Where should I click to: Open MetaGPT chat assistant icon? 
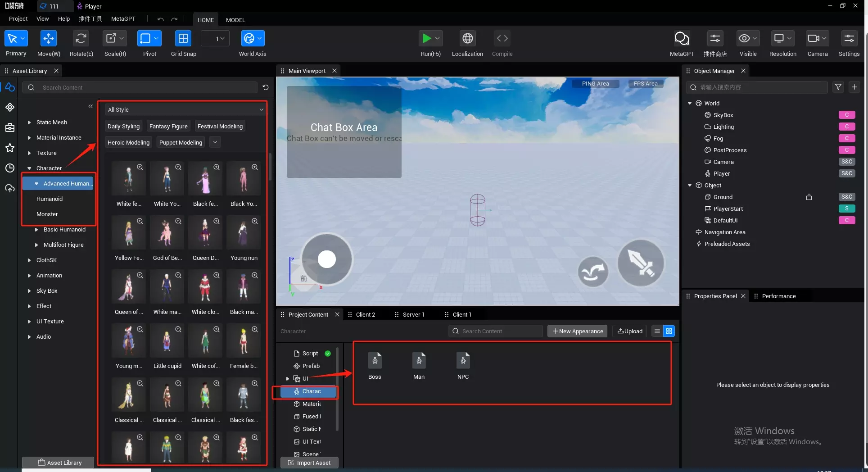pos(682,39)
